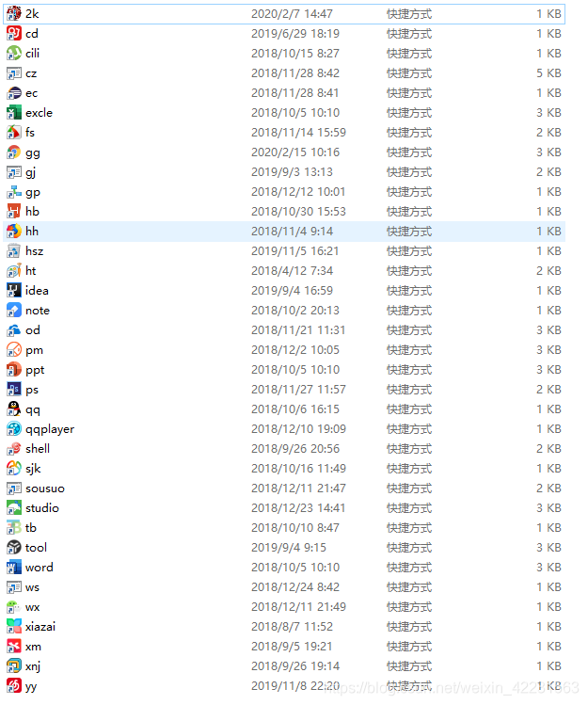Select the date 2019/9/3 13:13

(292, 172)
